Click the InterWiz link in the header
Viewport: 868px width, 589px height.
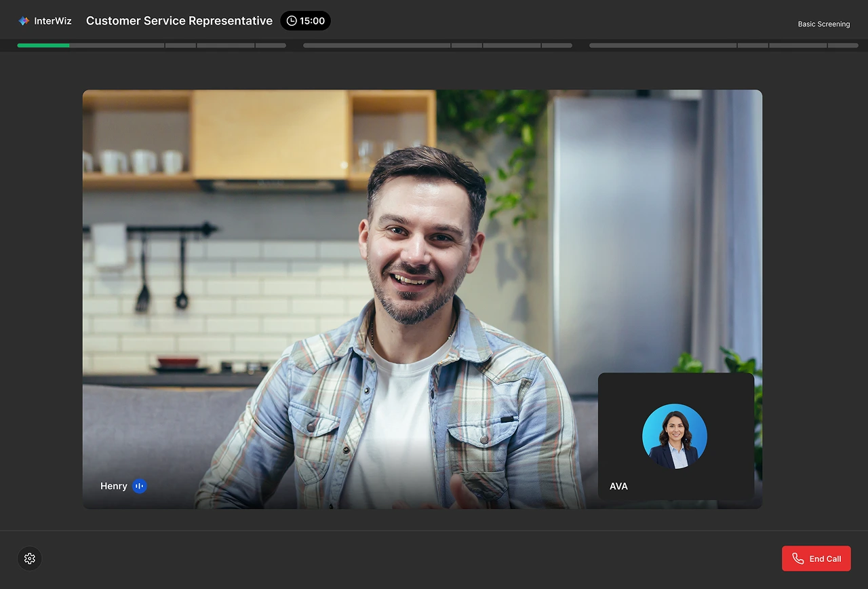pyautogui.click(x=45, y=20)
